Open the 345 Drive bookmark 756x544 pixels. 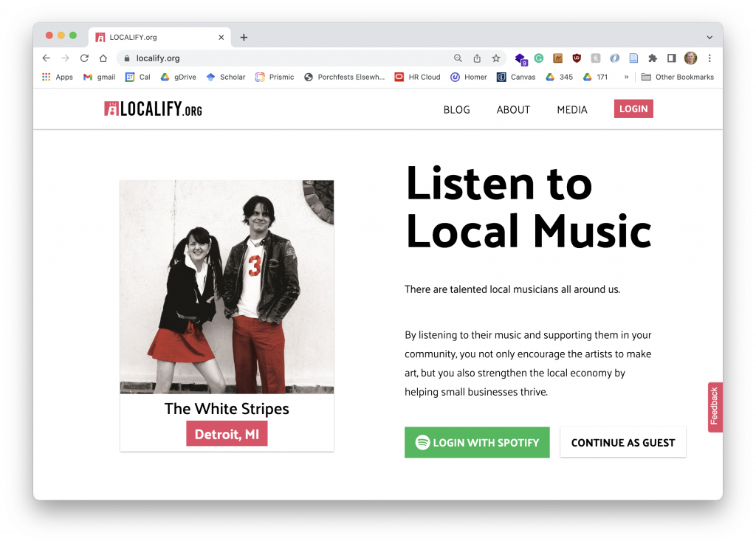[560, 77]
